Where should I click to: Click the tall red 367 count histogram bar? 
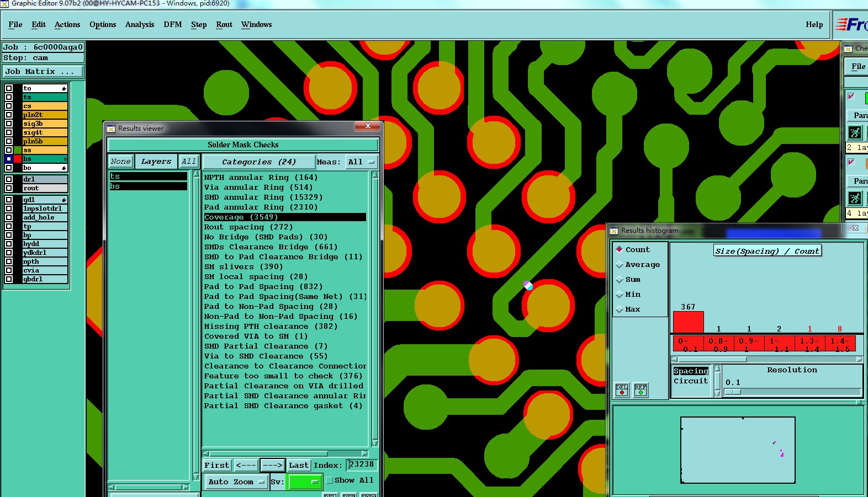(x=688, y=322)
